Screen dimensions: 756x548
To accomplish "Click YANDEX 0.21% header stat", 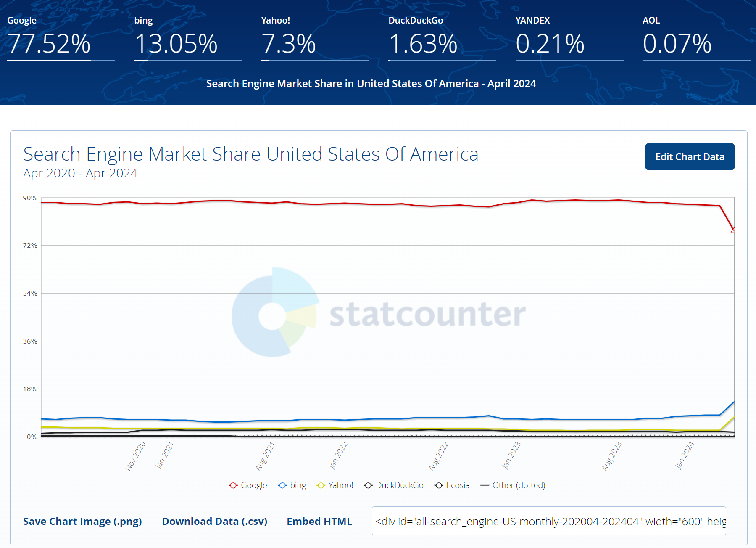I will point(569,38).
